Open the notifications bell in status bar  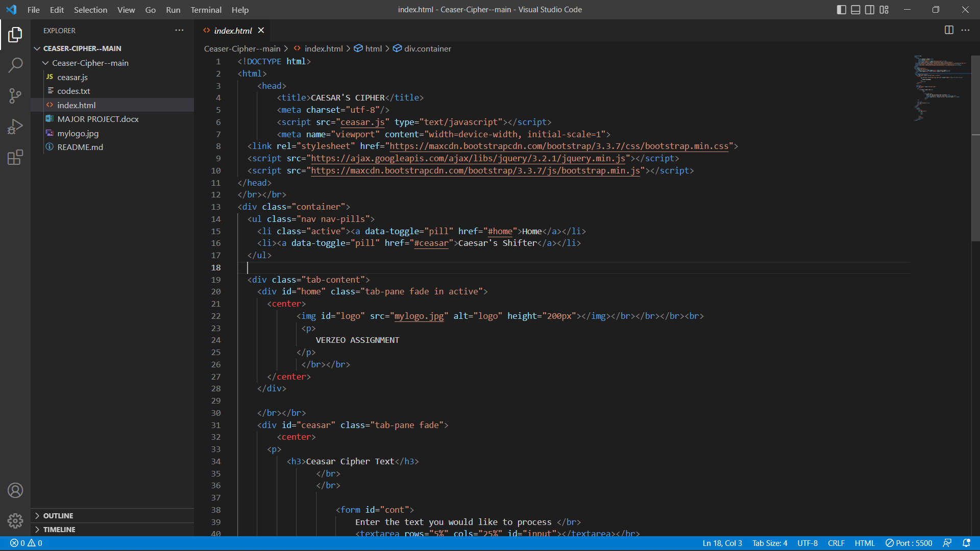(x=966, y=543)
